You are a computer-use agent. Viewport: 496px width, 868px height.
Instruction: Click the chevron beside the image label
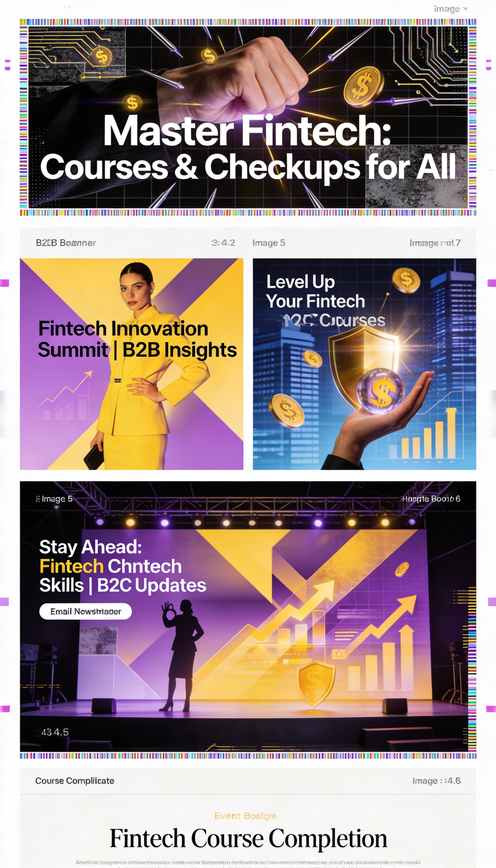(465, 9)
